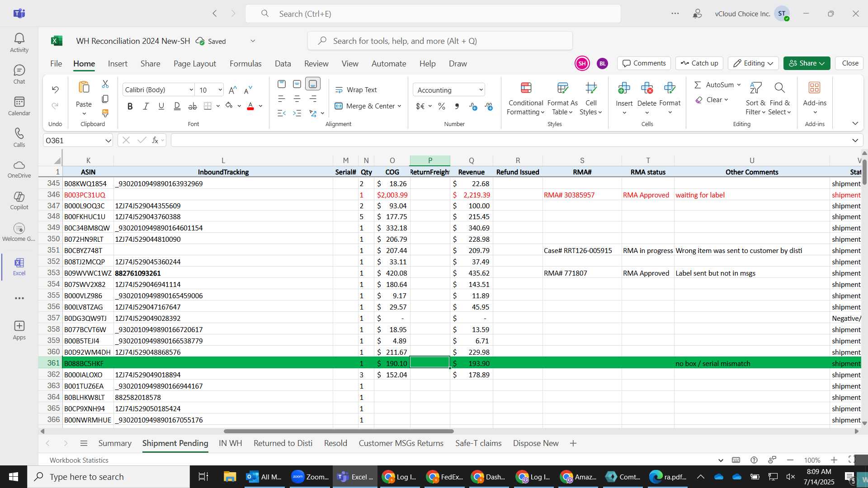The height and width of the screenshot is (488, 868).
Task: Expand the Name Box dropdown arrow
Action: coord(108,141)
